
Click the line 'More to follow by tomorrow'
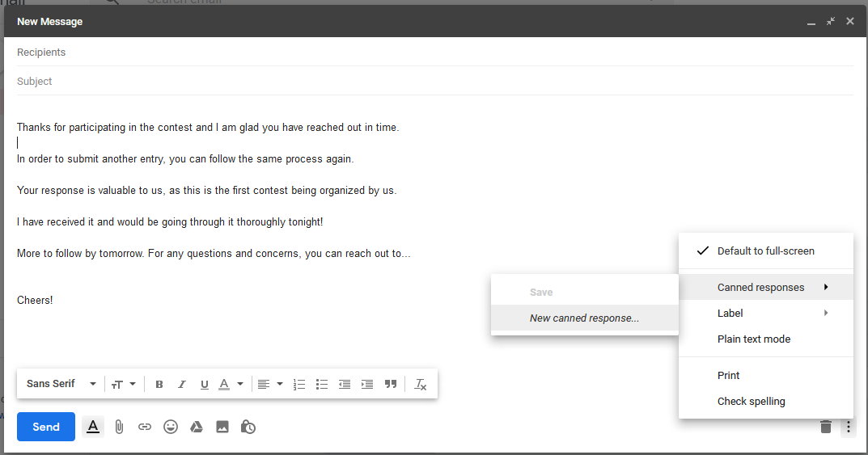coord(214,253)
